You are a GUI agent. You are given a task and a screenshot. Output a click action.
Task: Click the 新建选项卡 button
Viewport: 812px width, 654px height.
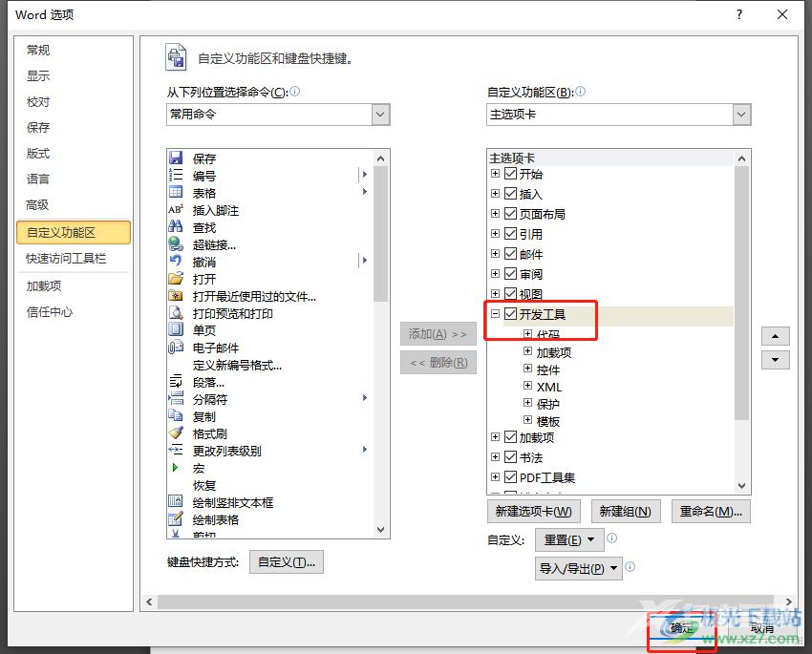(x=533, y=511)
